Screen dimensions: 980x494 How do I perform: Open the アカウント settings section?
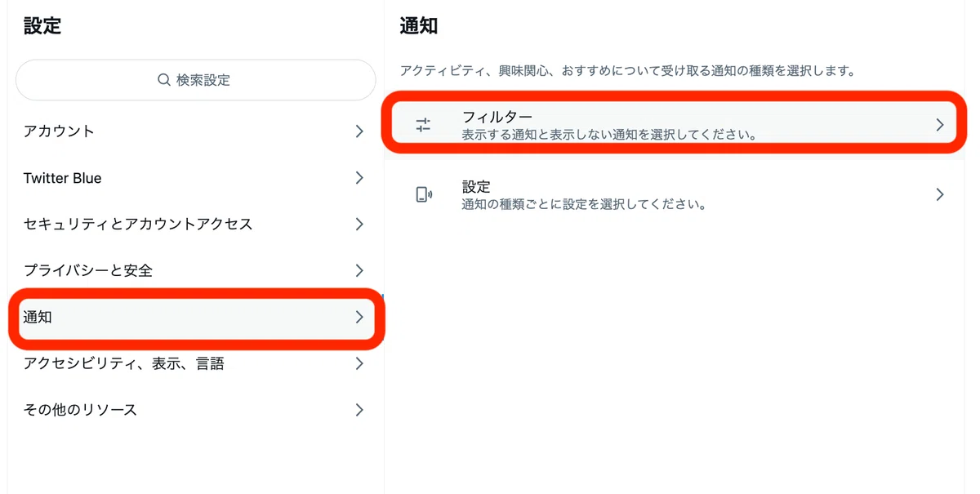(x=195, y=131)
